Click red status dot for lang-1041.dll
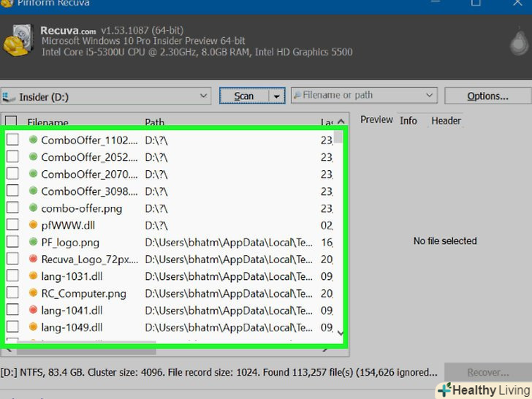The height and width of the screenshot is (399, 532). coord(33,309)
